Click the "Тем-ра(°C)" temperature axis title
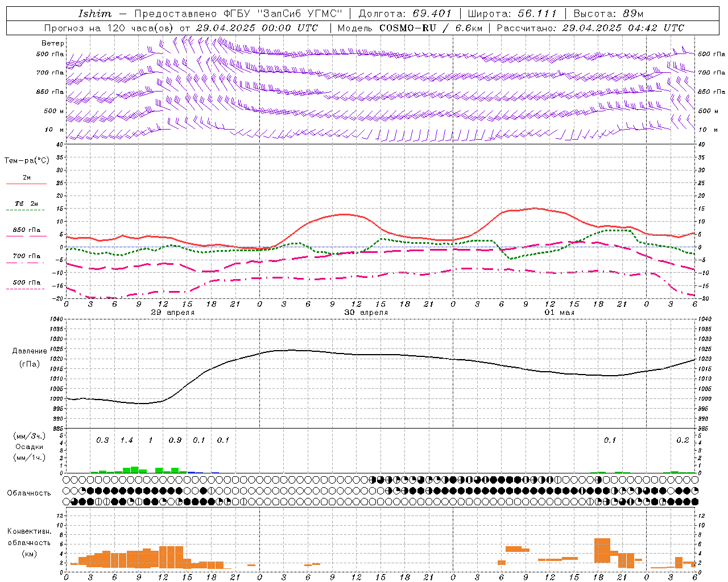728x582 pixels. pyautogui.click(x=27, y=161)
